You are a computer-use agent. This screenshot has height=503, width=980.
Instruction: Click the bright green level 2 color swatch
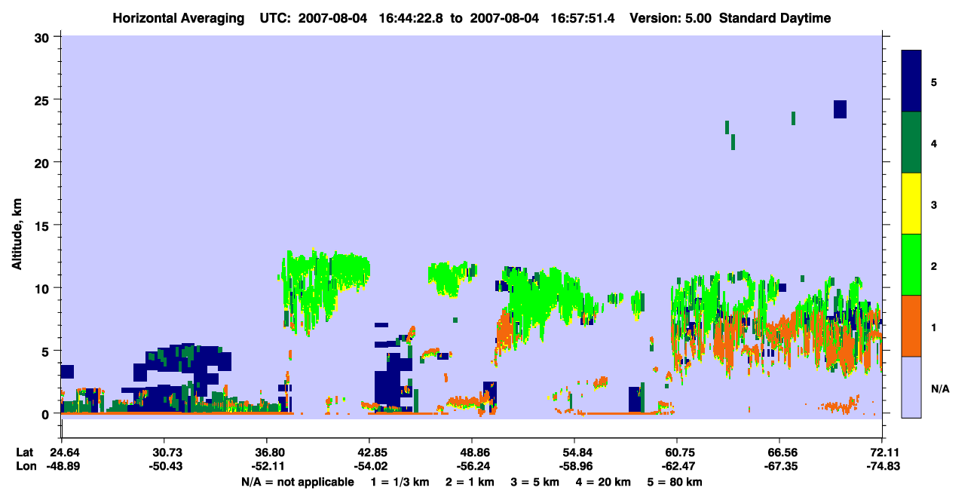pos(911,265)
